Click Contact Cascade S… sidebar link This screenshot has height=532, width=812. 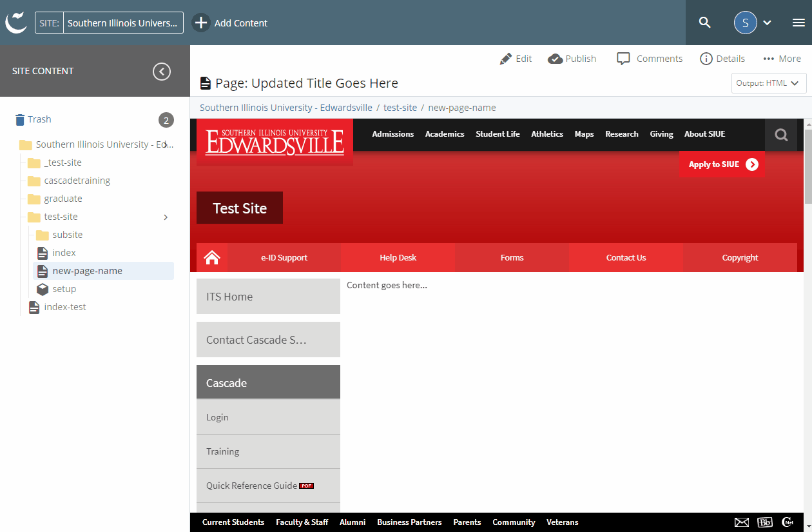(x=268, y=340)
